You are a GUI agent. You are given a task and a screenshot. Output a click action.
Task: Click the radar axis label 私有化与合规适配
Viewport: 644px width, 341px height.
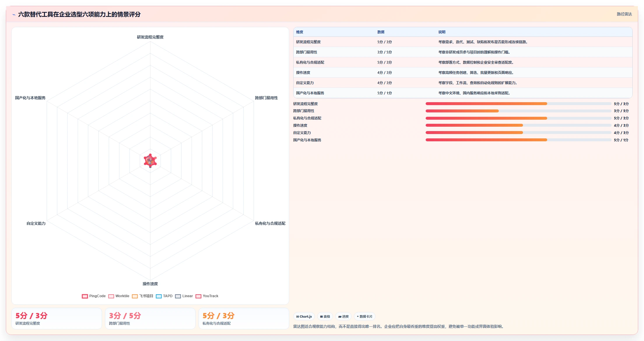pos(270,223)
